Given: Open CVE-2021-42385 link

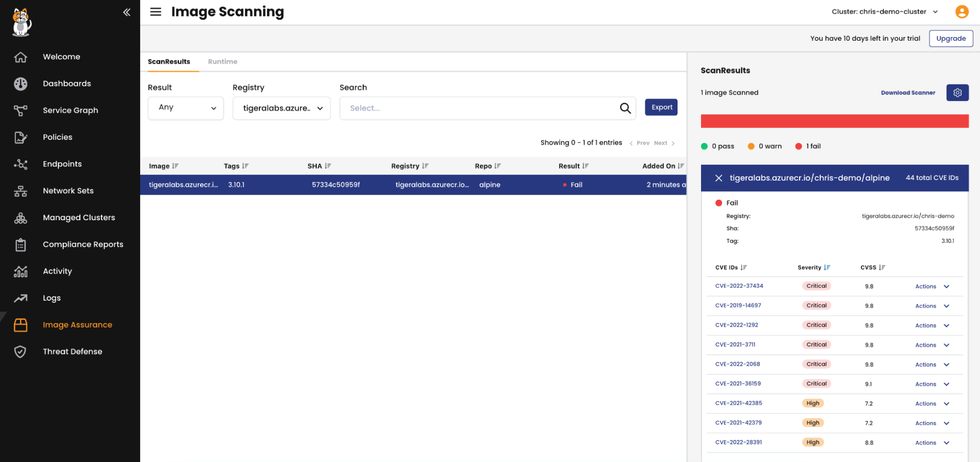Looking at the screenshot, I should (738, 403).
